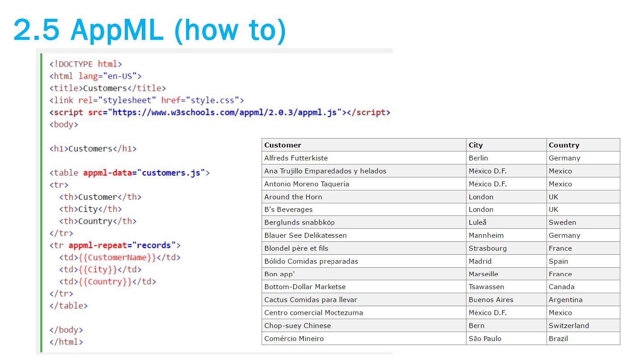Click the <h1>Customers</h1> code line
Image resolution: width=644 pixels, height=362 pixels.
coord(93,149)
